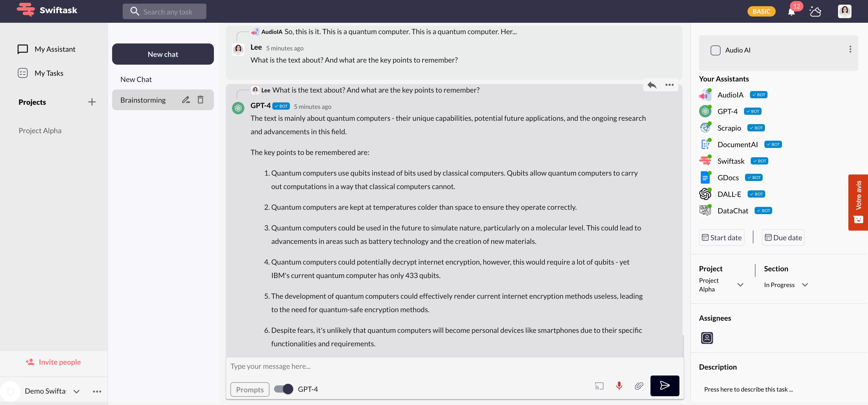
Task: Click the microphone voice input icon
Action: click(619, 385)
